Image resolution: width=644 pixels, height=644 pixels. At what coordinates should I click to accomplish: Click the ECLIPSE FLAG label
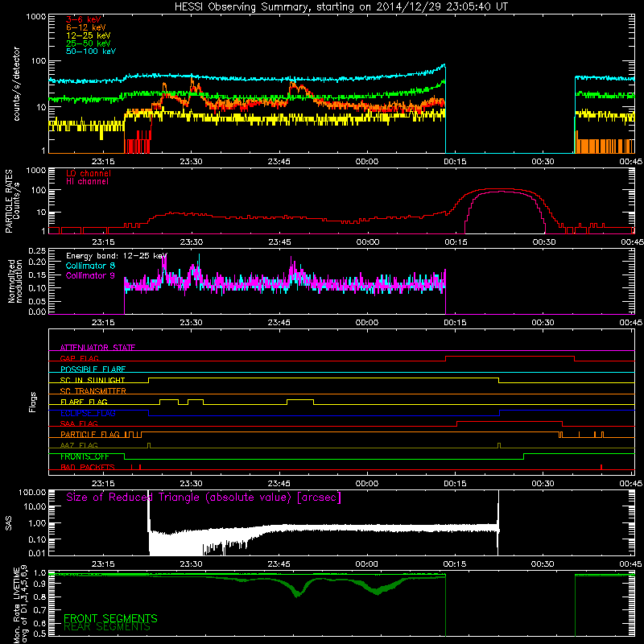coord(88,413)
